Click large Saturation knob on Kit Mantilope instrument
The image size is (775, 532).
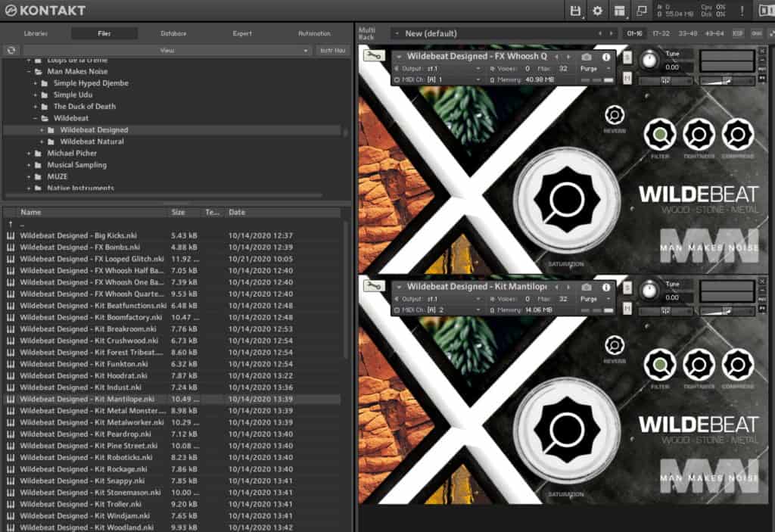pyautogui.click(x=567, y=430)
